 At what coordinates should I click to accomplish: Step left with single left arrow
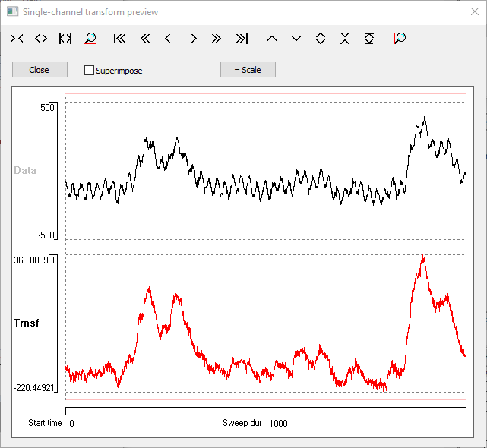click(x=168, y=38)
